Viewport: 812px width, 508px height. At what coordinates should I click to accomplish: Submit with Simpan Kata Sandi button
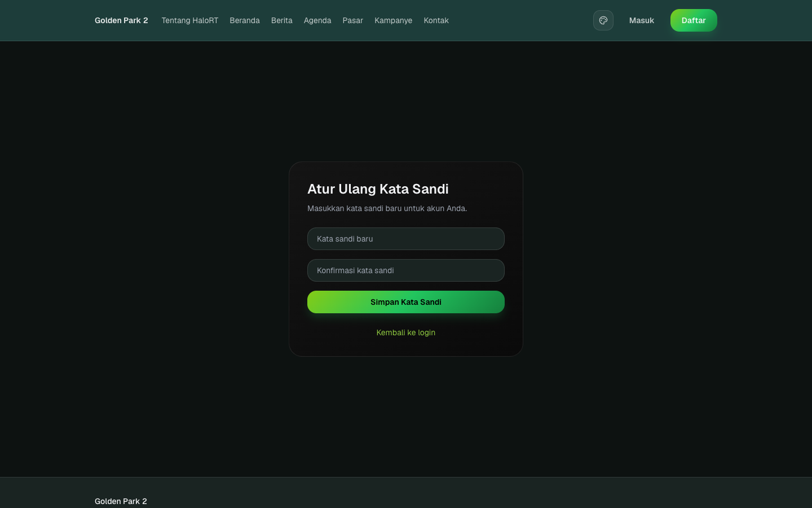pyautogui.click(x=406, y=302)
